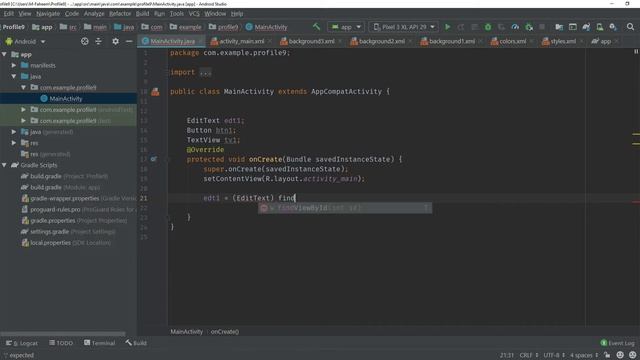The width and height of the screenshot is (640, 360).
Task: Click the Apply Code Changes icon
Action: coord(474,27)
